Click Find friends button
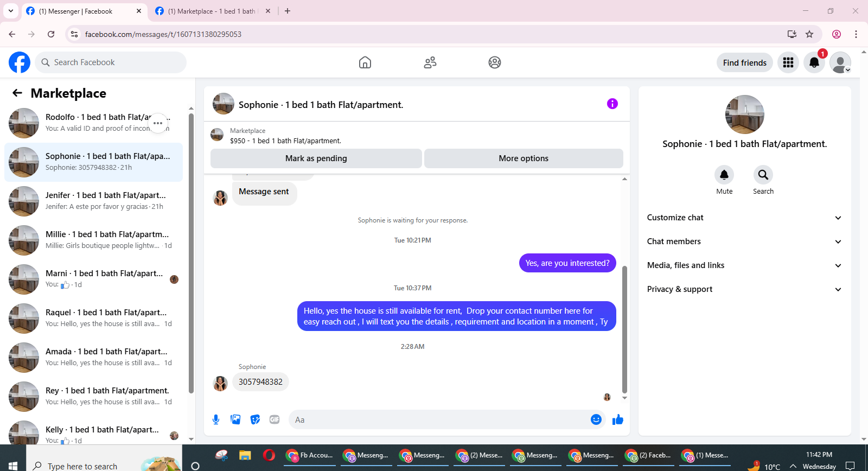The height and width of the screenshot is (471, 868). pyautogui.click(x=745, y=62)
